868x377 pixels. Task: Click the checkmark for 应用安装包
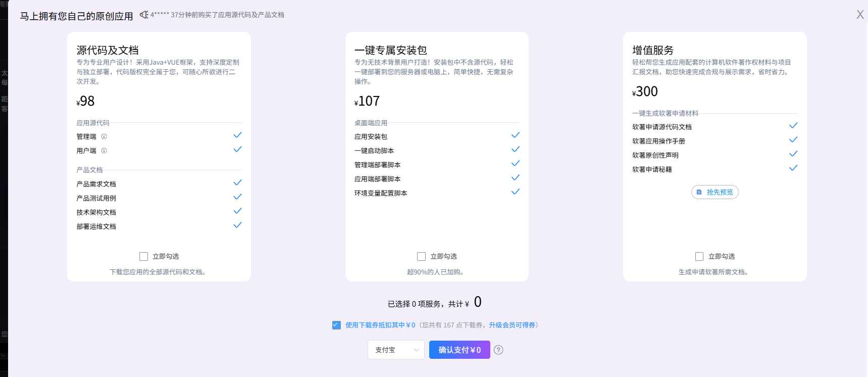tap(515, 135)
